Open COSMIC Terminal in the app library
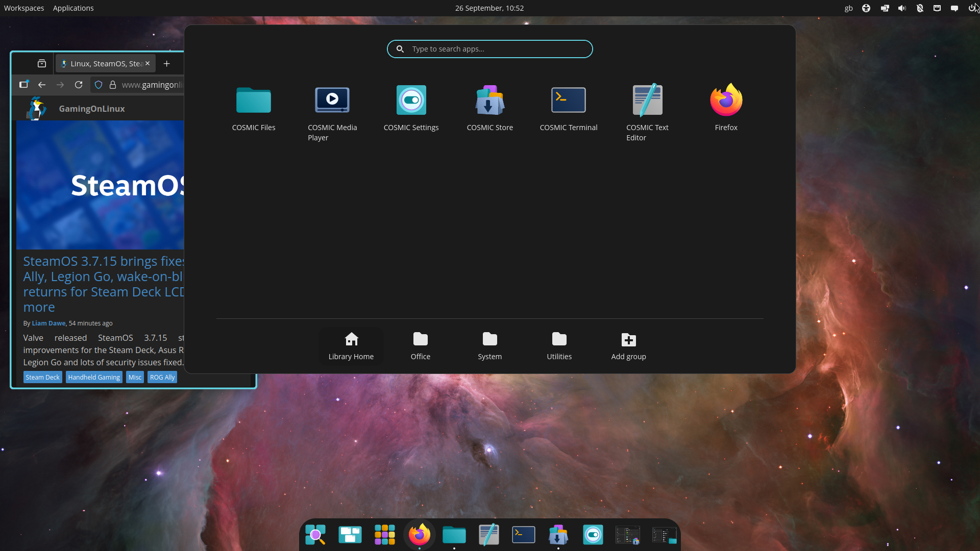 pos(569,108)
